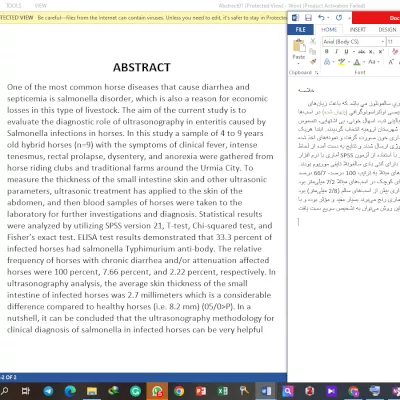400x400 pixels.
Task: Select the Format Painter brush
Action: click(313, 62)
